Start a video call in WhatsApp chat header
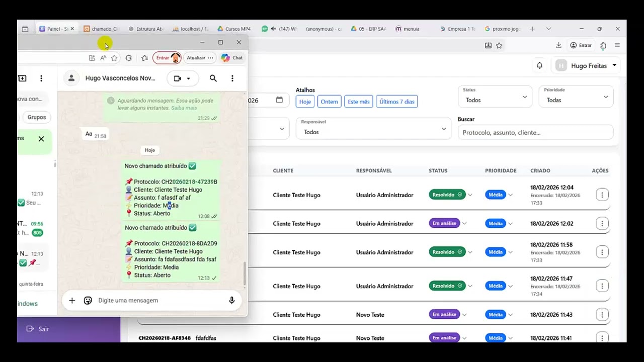The image size is (644, 362). coord(177,78)
